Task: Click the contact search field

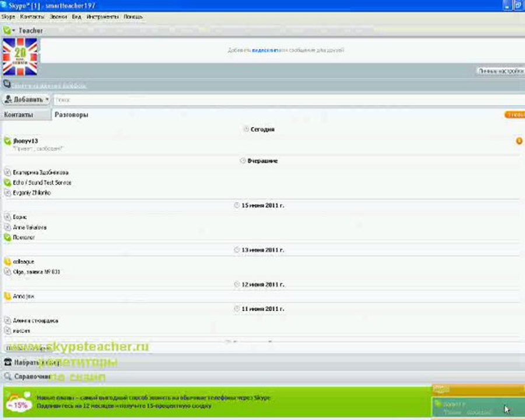Action: 289,100
